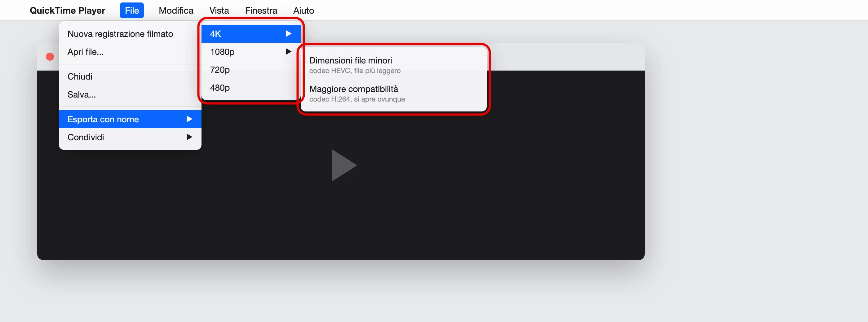Choose Chiudi from the File menu

(130, 76)
